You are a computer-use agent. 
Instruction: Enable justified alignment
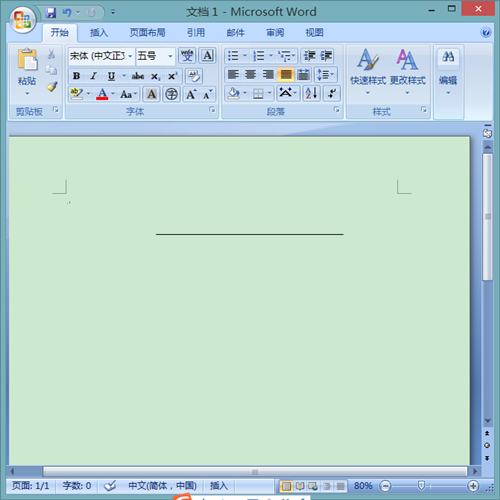point(286,75)
